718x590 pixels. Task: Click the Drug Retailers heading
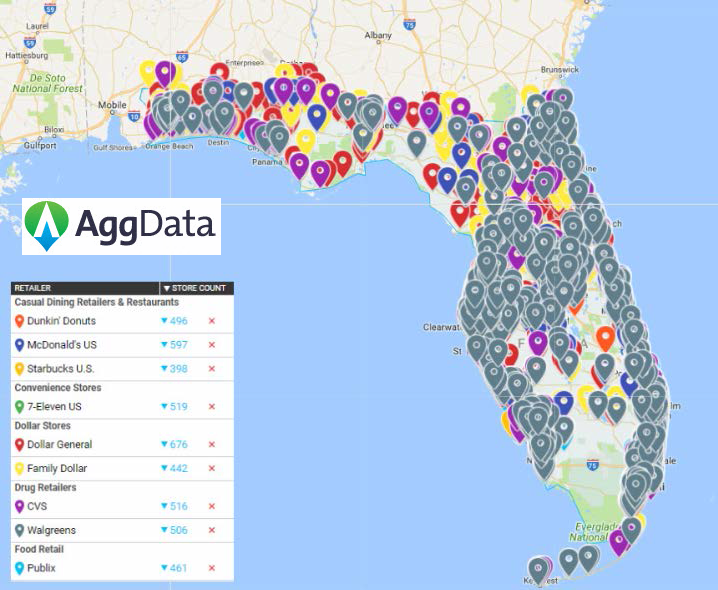point(45,487)
